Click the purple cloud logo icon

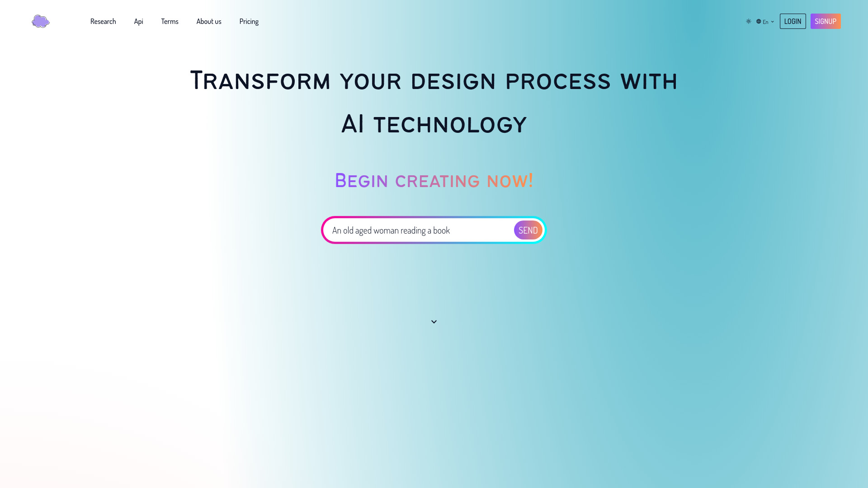click(x=40, y=21)
